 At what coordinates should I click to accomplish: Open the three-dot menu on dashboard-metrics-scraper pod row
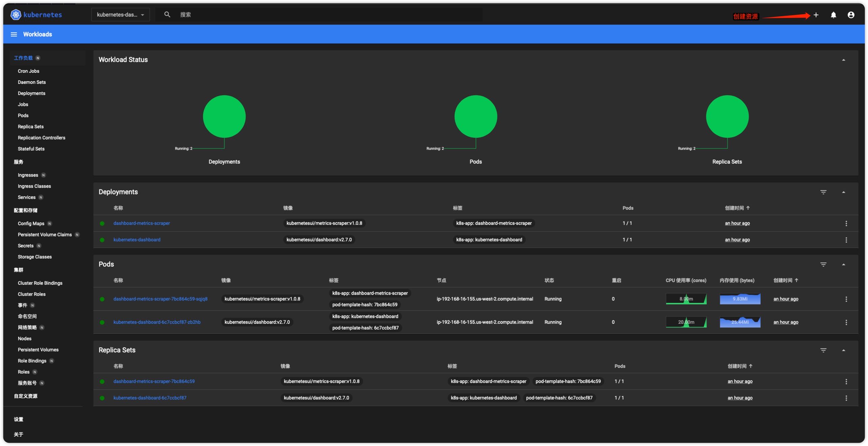pos(847,299)
